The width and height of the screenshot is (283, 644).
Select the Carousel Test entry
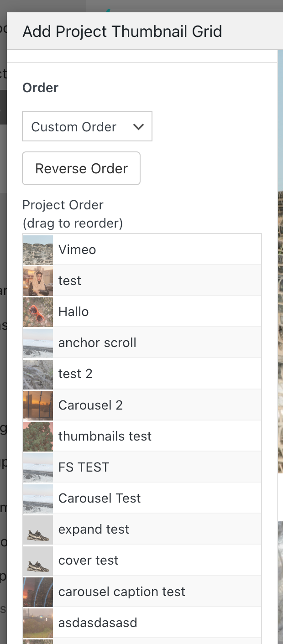(x=137, y=498)
